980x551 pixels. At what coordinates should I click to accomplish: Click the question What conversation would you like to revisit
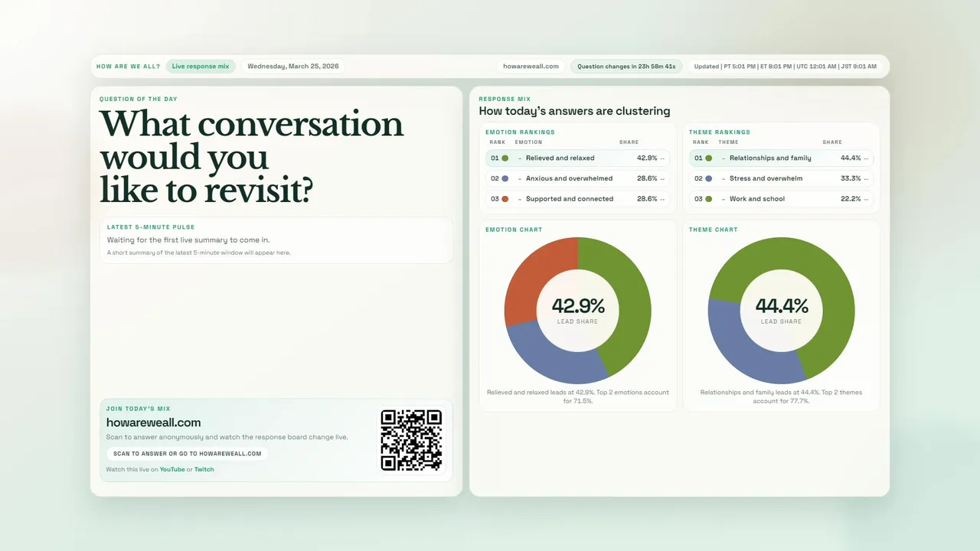[x=252, y=158]
